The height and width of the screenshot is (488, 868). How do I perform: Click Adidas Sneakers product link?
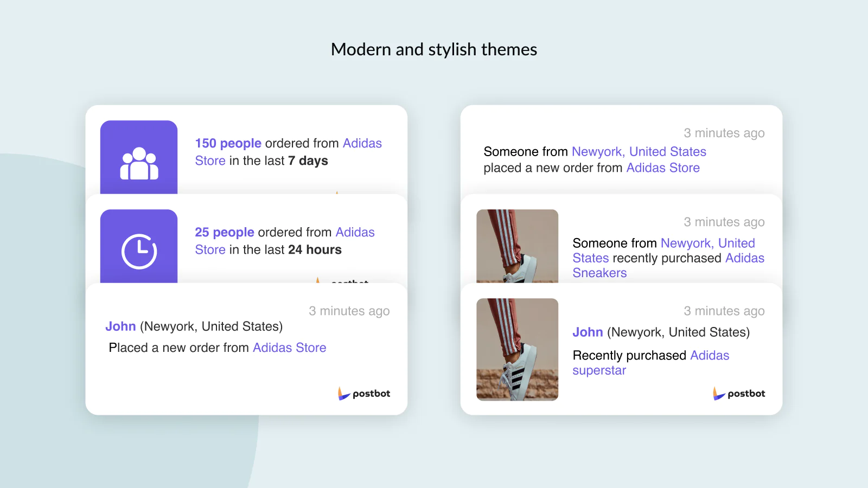click(x=668, y=266)
